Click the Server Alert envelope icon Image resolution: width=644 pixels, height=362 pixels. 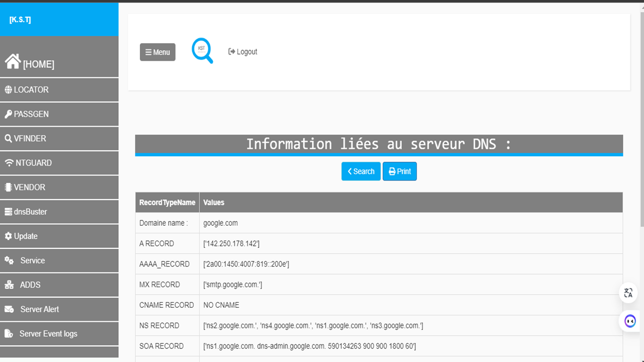(x=9, y=309)
